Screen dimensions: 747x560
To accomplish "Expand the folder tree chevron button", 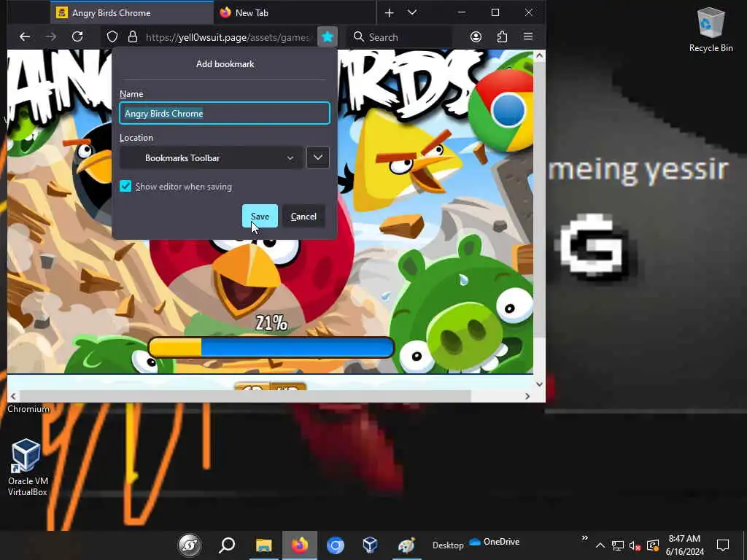I will point(318,157).
